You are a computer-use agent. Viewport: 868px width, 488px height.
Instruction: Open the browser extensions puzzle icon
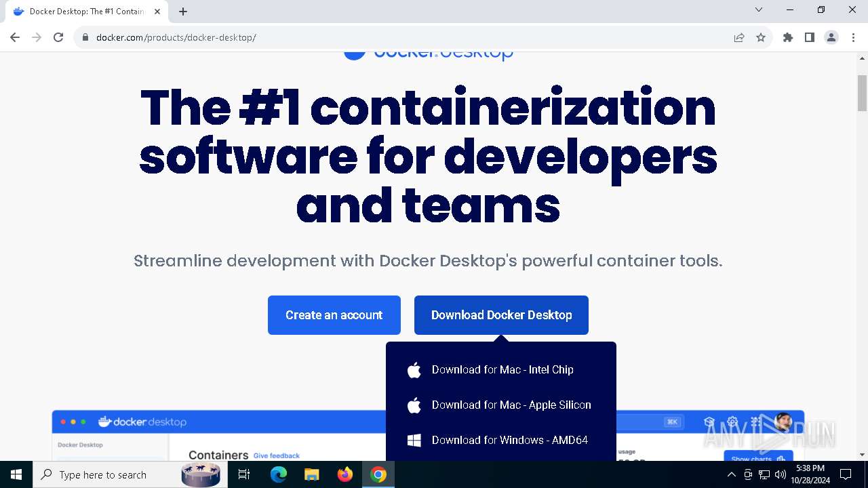tap(787, 37)
